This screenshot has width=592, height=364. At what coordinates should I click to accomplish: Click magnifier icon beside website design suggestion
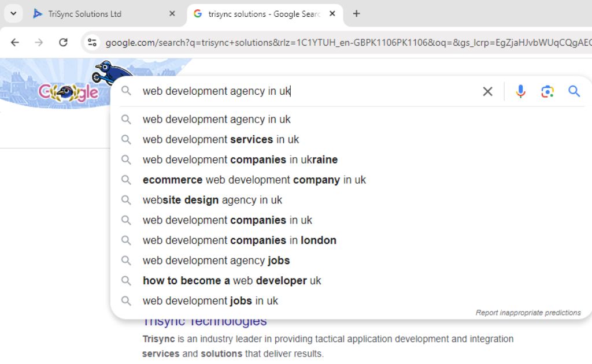[126, 200]
